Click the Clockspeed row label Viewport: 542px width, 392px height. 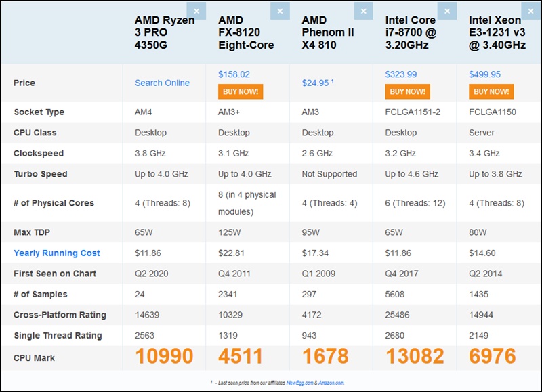39,154
